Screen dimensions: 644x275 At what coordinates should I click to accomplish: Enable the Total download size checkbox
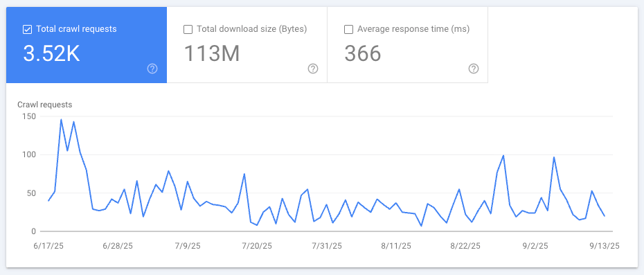tap(188, 30)
